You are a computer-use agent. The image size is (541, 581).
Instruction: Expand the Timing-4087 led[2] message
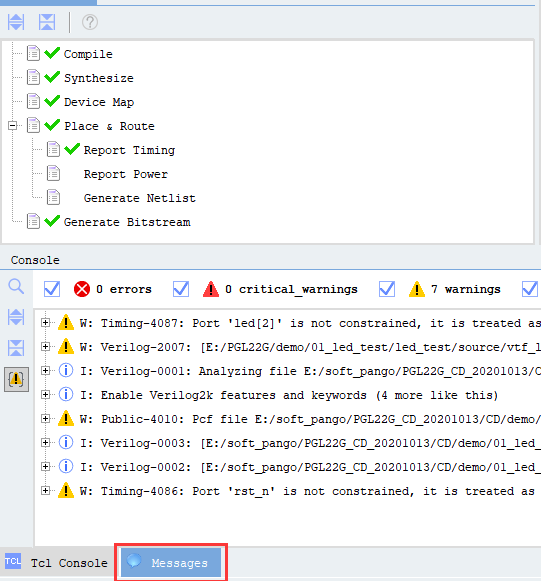tap(46, 322)
